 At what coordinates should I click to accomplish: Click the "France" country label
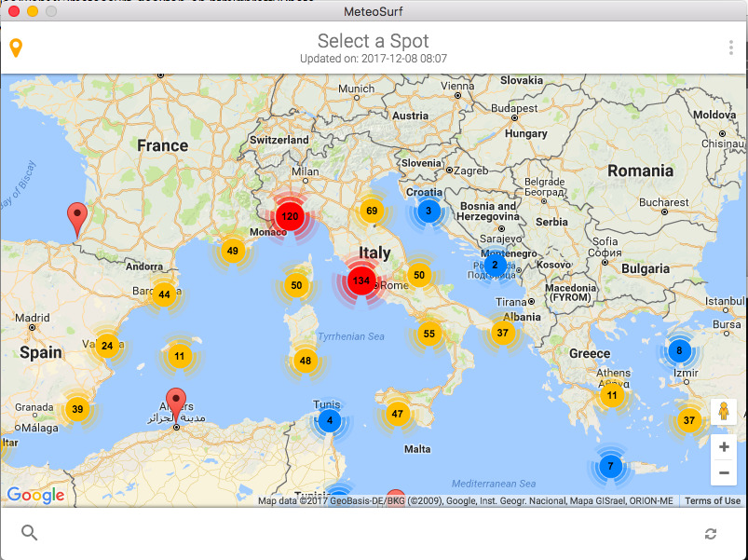tap(163, 145)
